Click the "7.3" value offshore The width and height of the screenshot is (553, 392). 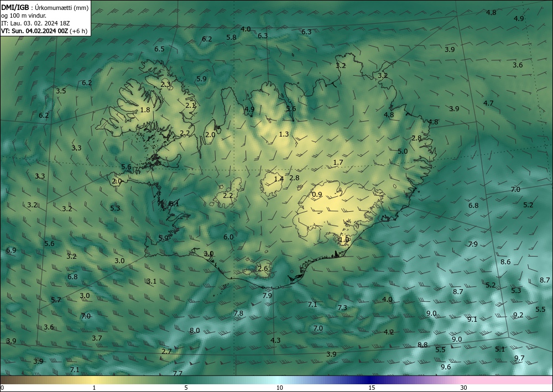pyautogui.click(x=342, y=308)
